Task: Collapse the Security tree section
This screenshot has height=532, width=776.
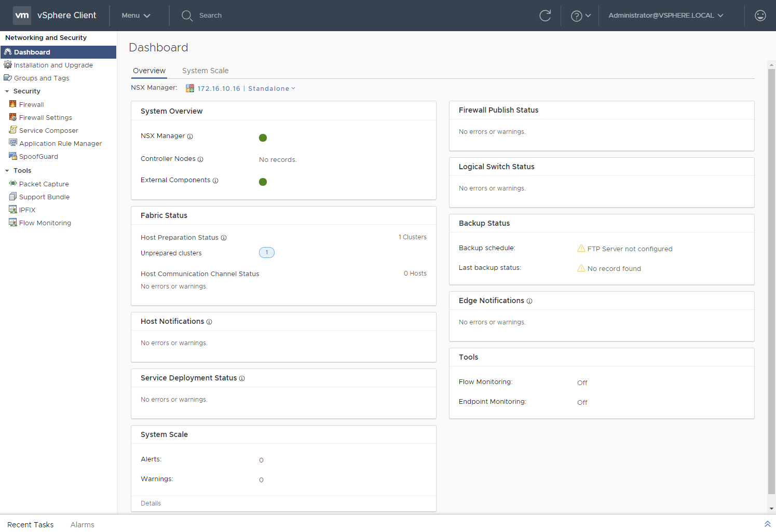Action: [7, 91]
